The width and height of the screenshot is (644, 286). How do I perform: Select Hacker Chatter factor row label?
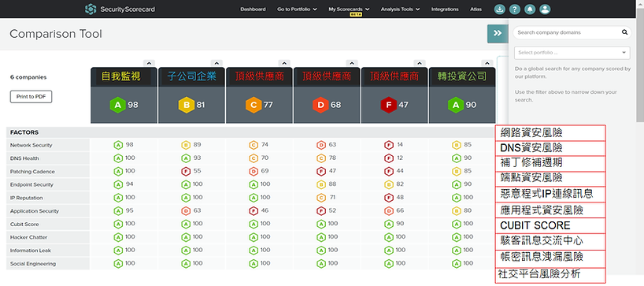coord(29,237)
